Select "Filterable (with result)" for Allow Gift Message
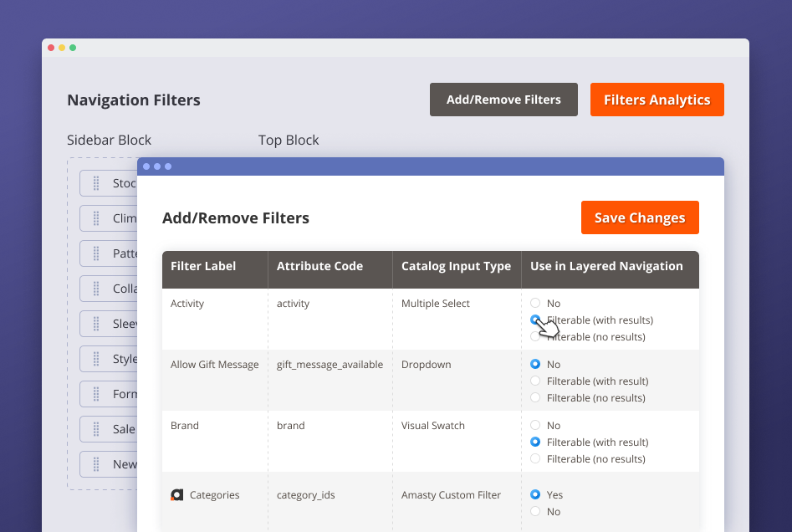 [x=534, y=381]
